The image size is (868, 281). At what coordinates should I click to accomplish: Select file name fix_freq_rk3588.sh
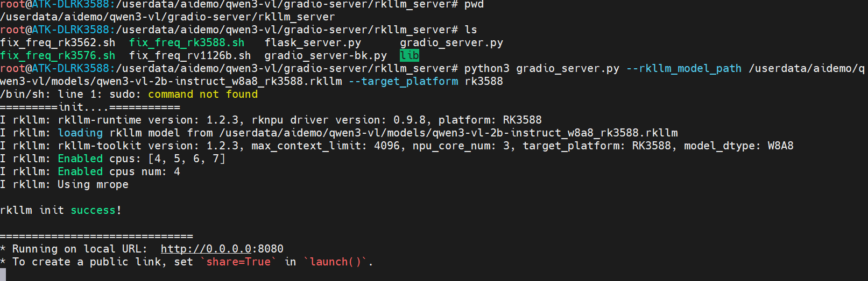point(187,42)
